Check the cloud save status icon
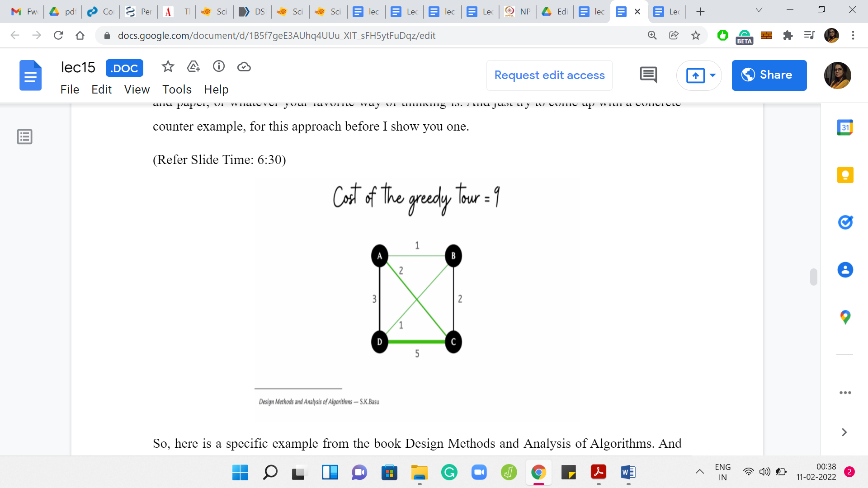This screenshot has width=868, height=488. 244,67
